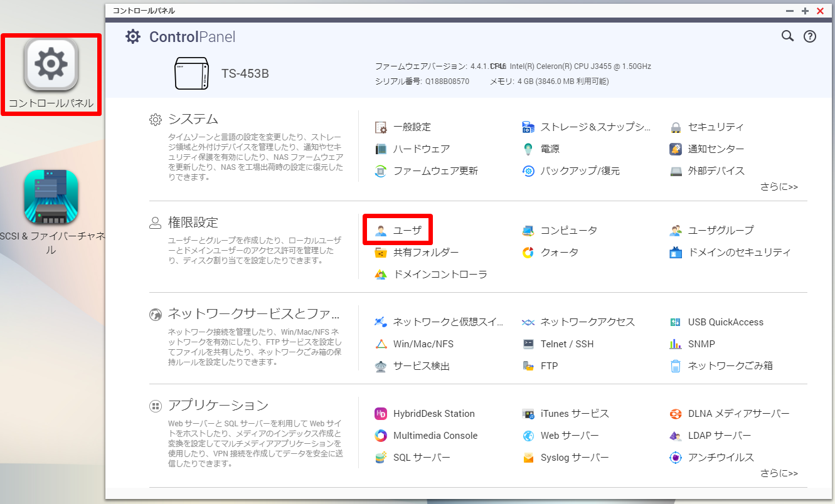Select the ネットワークごみ箱 label
Viewport: 835px width, 504px height.
point(730,366)
